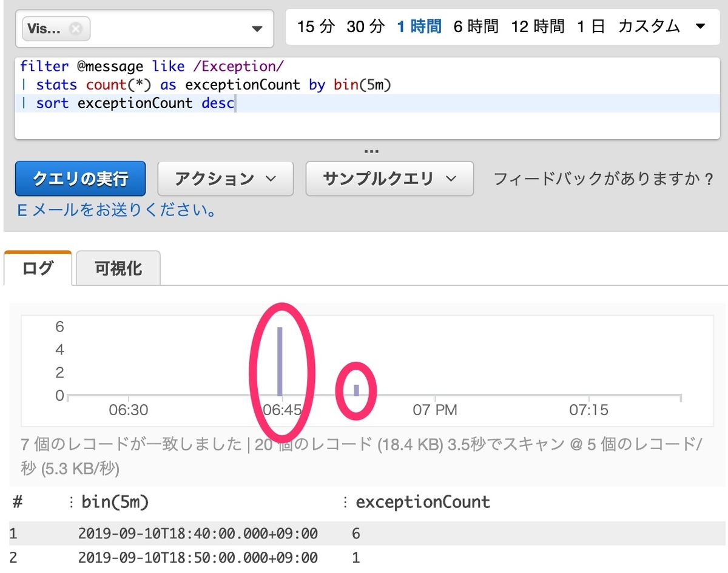The height and width of the screenshot is (573, 728).
Task: Click the tall histogram bar at 06:45
Action: [280, 361]
